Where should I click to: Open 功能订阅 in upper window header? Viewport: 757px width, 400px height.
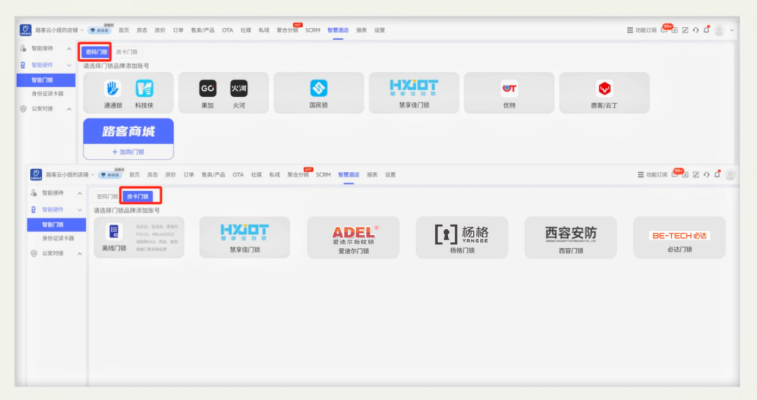(642, 30)
